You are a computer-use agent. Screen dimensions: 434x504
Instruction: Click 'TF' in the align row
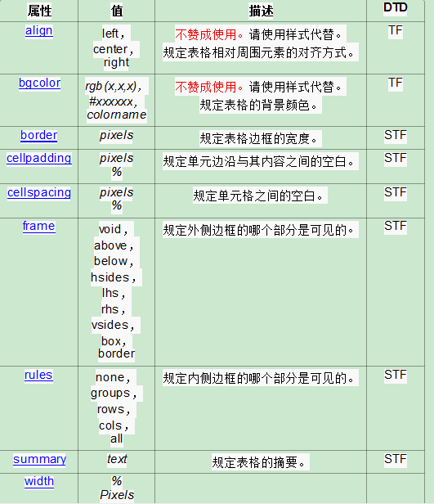tap(395, 31)
